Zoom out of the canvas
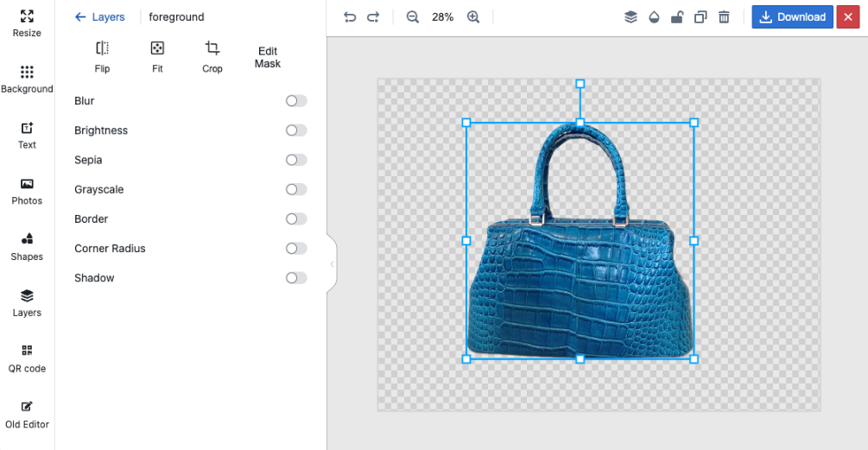 pyautogui.click(x=413, y=17)
